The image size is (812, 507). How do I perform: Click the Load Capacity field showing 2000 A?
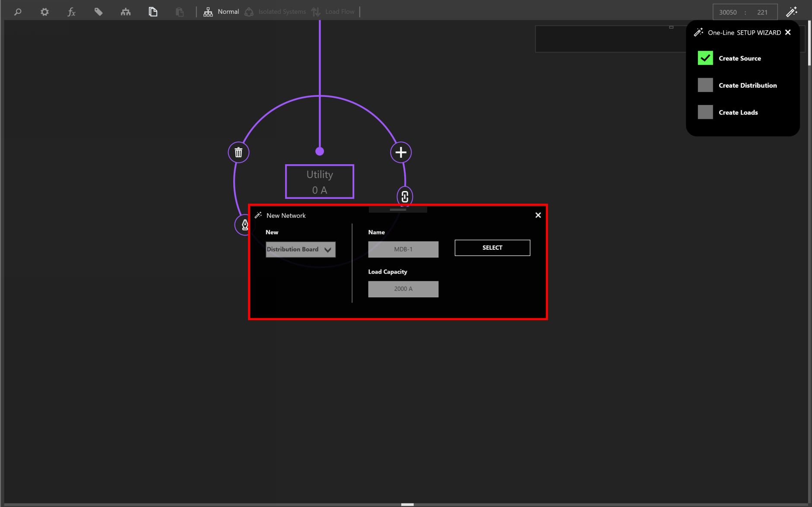pos(403,289)
